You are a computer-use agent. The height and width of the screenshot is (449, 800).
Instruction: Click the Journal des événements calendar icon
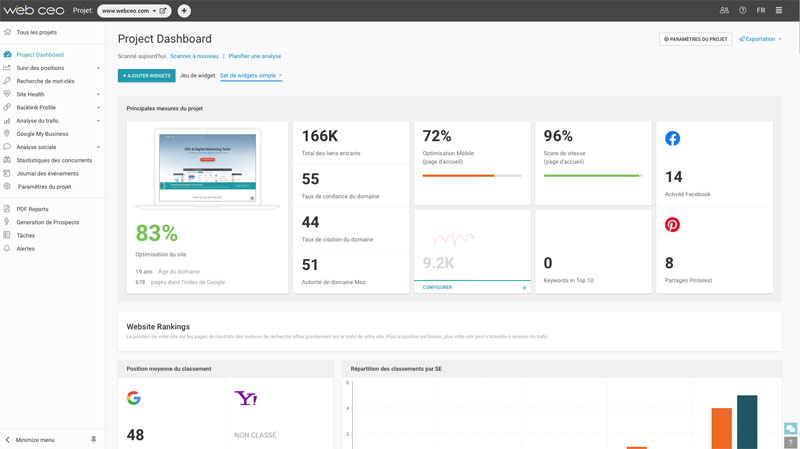pos(7,173)
